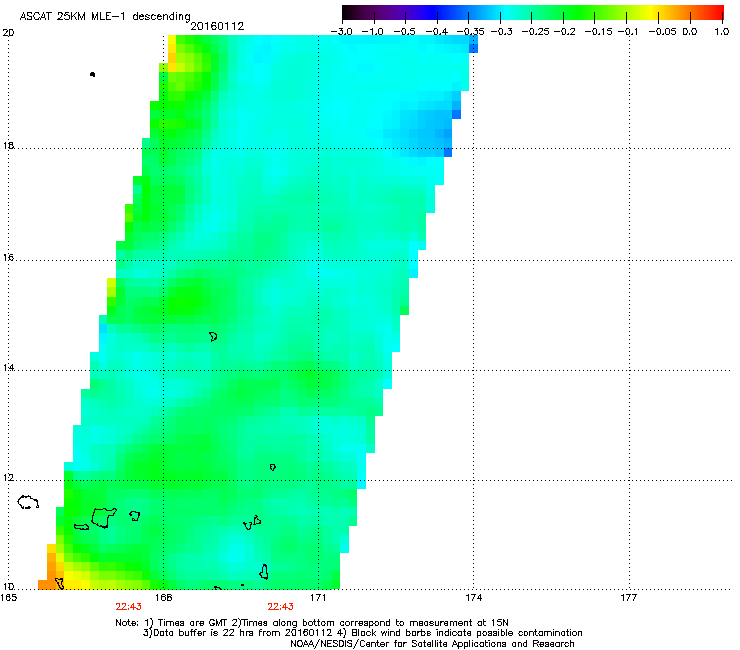Viewport: 740px width, 650px height.
Task: Pick the dark blue colorbar segment above -0.4
Action: coord(437,13)
